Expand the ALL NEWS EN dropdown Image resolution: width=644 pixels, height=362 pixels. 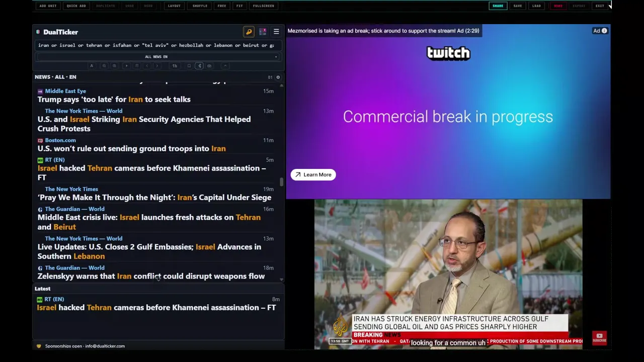(x=157, y=57)
